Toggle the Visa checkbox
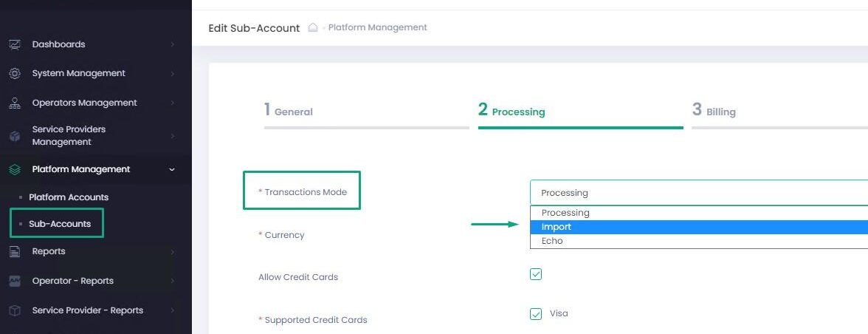 click(x=536, y=314)
